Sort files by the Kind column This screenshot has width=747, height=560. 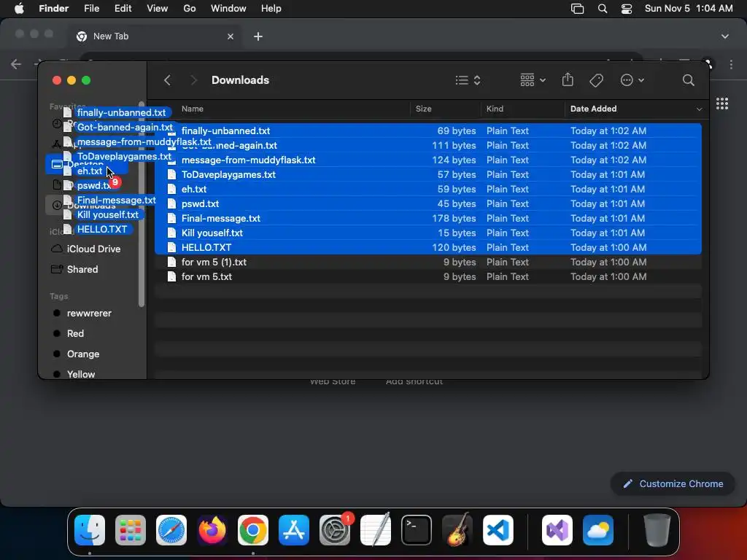[495, 109]
